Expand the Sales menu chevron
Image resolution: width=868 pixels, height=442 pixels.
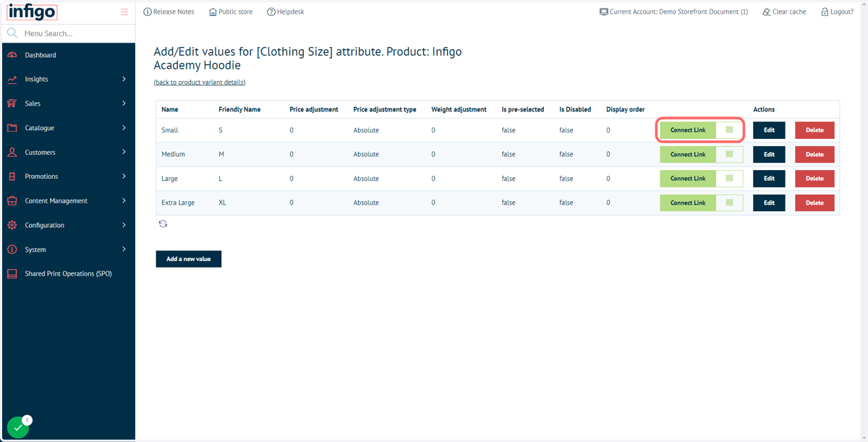pyautogui.click(x=124, y=103)
